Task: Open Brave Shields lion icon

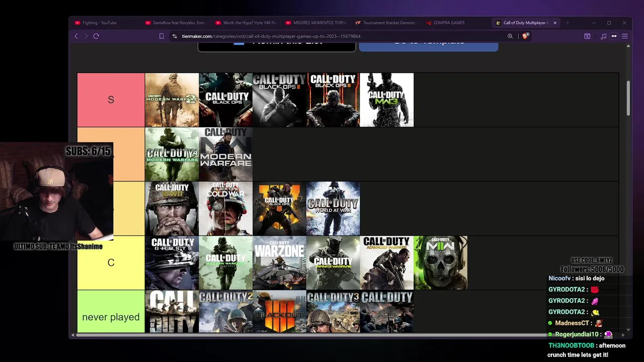Action: click(x=526, y=36)
